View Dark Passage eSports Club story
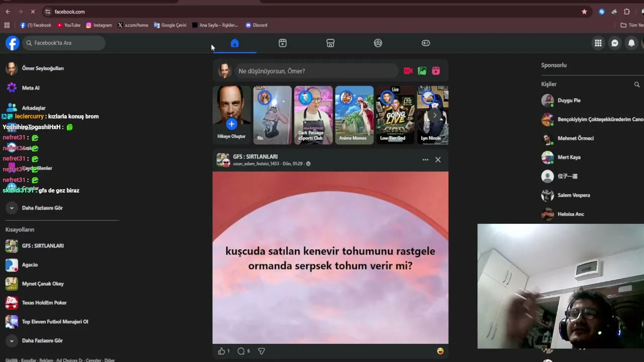This screenshot has height=362, width=644. 313,115
